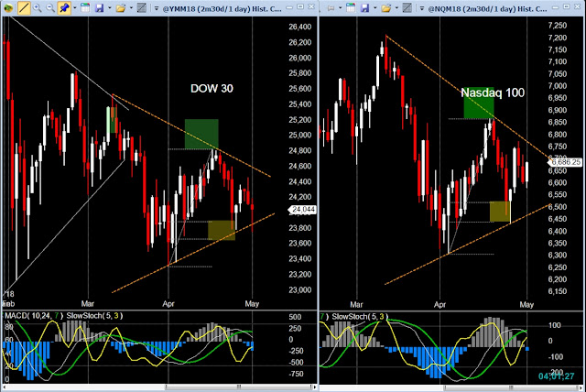Open toolbar options arrow before @NQM18 title

(421, 8)
